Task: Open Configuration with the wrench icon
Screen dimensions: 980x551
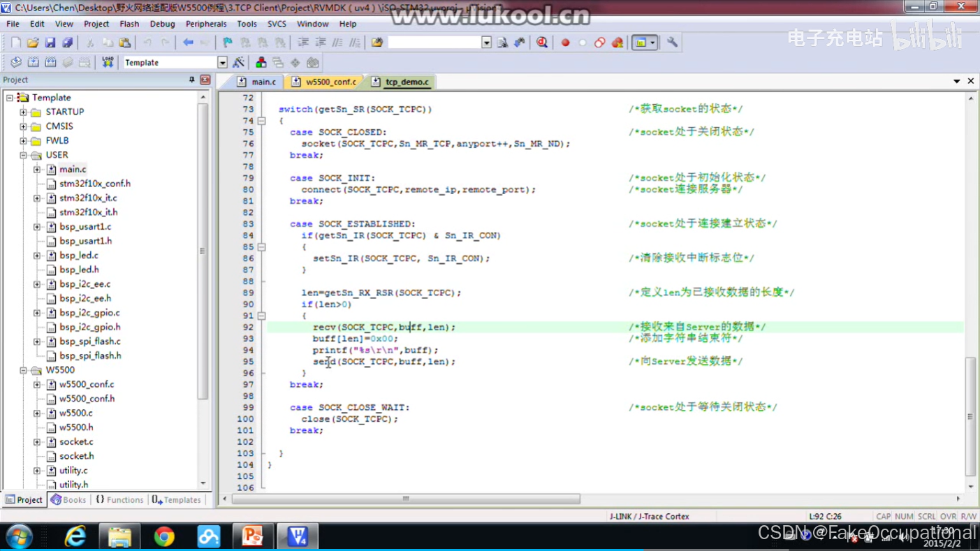Action: 672,43
